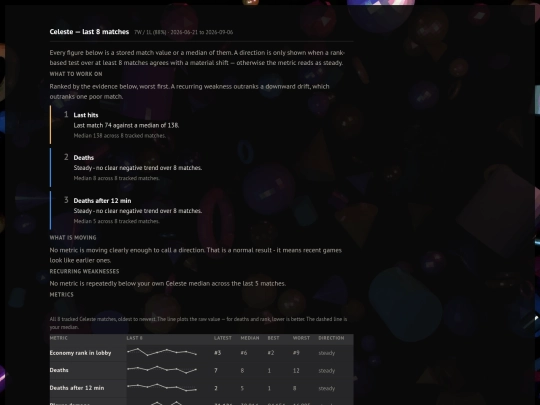Screen dimensions: 540x405
Task: Click latest value '2' in Deaths after 12 min row
Action: [x=216, y=388]
